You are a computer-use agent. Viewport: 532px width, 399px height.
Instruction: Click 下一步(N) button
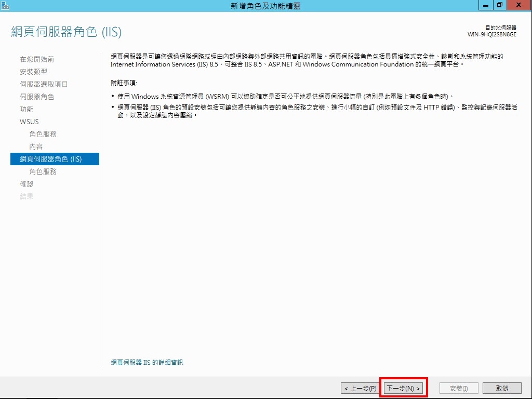tap(403, 388)
